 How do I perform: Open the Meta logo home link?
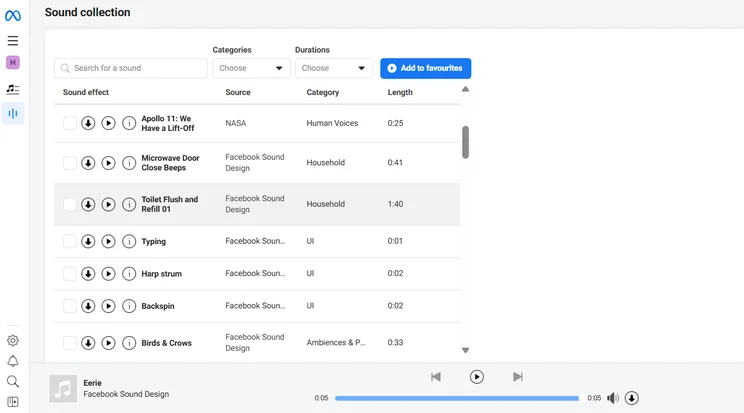[x=13, y=16]
